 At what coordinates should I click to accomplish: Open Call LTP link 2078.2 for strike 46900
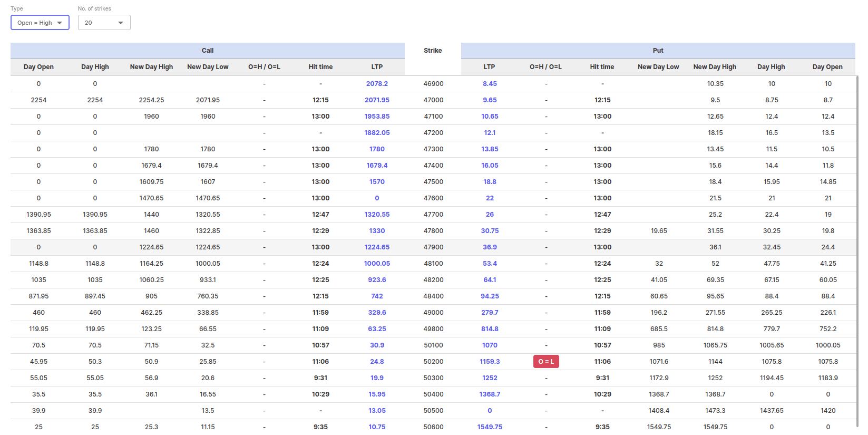[377, 84]
